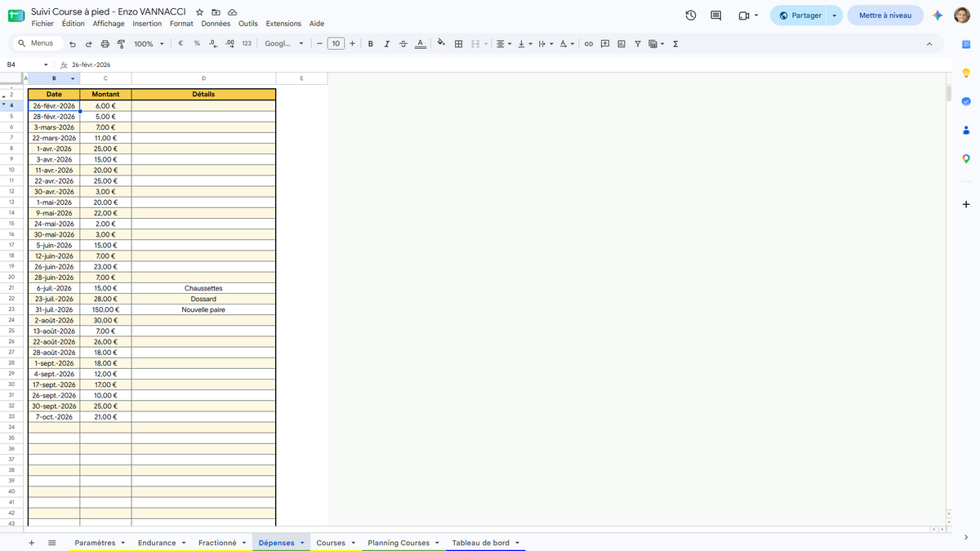Increase decimal places
Viewport: 980px width, 551px height.
(x=229, y=44)
